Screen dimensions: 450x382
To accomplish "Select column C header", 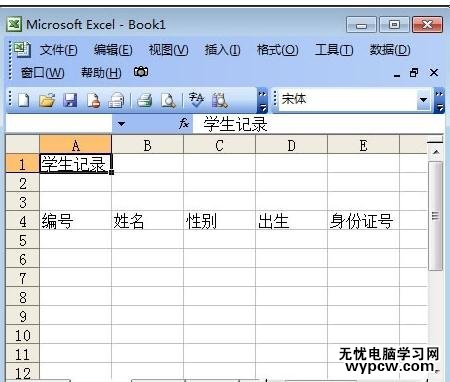I will [219, 145].
